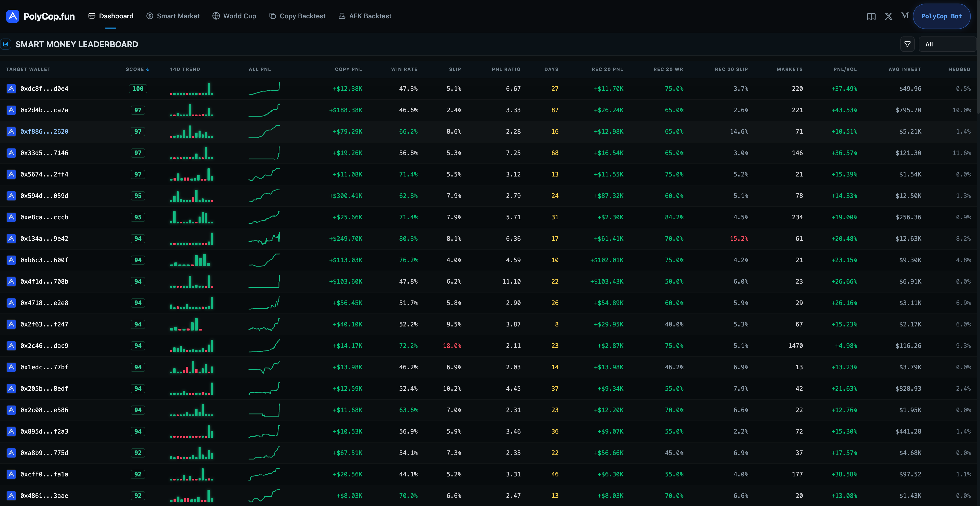Click markets value 1470
The width and height of the screenshot is (980, 506).
[795, 346]
